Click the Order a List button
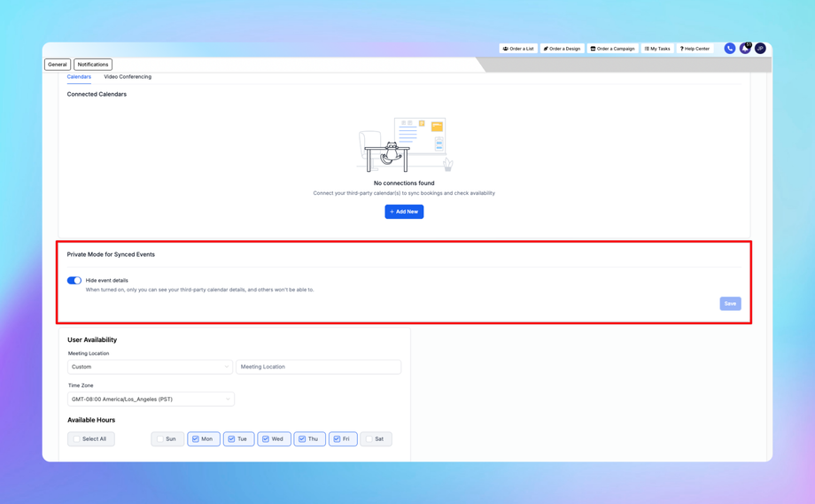This screenshot has height=504, width=815. click(518, 49)
